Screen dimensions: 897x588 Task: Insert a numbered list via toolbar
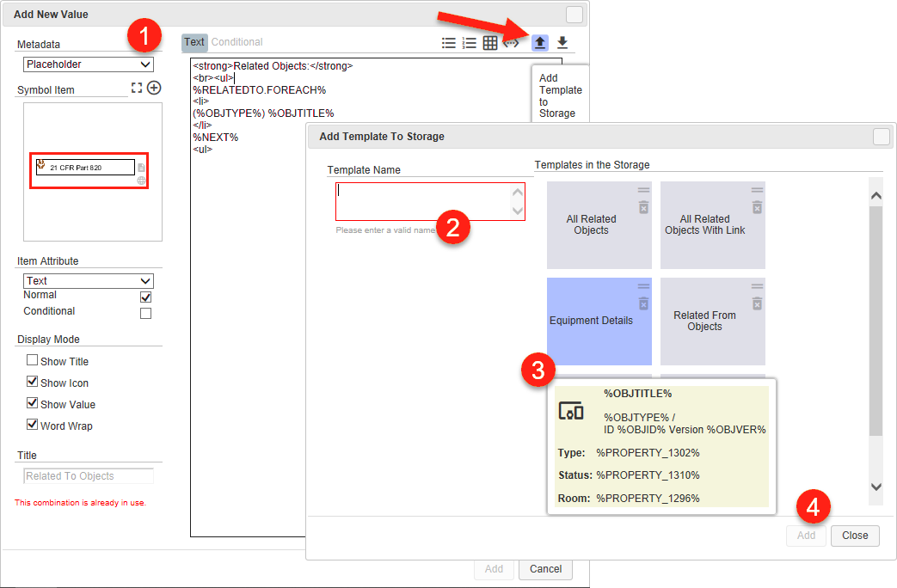(x=470, y=43)
